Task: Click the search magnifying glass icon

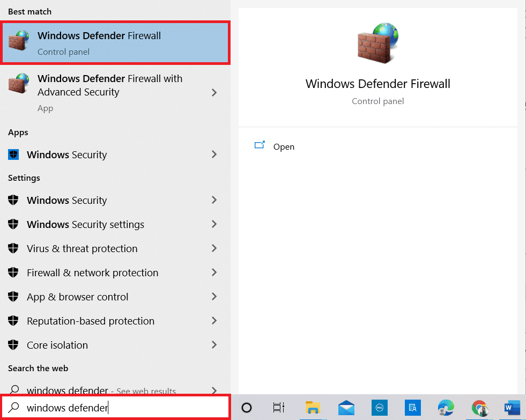Action: tap(15, 408)
